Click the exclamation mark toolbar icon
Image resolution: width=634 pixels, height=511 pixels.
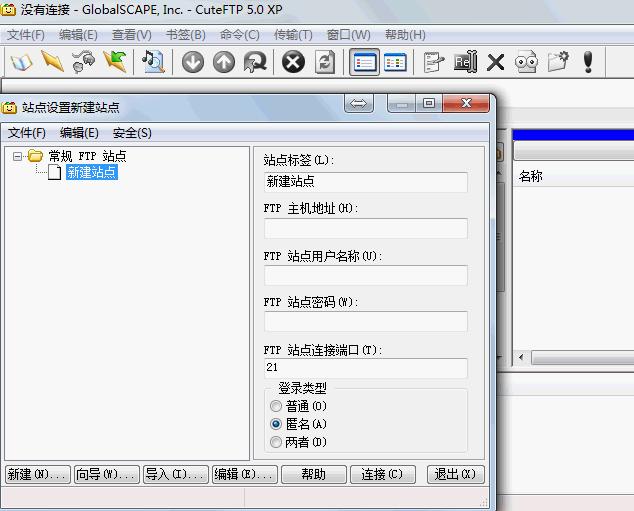[x=588, y=62]
